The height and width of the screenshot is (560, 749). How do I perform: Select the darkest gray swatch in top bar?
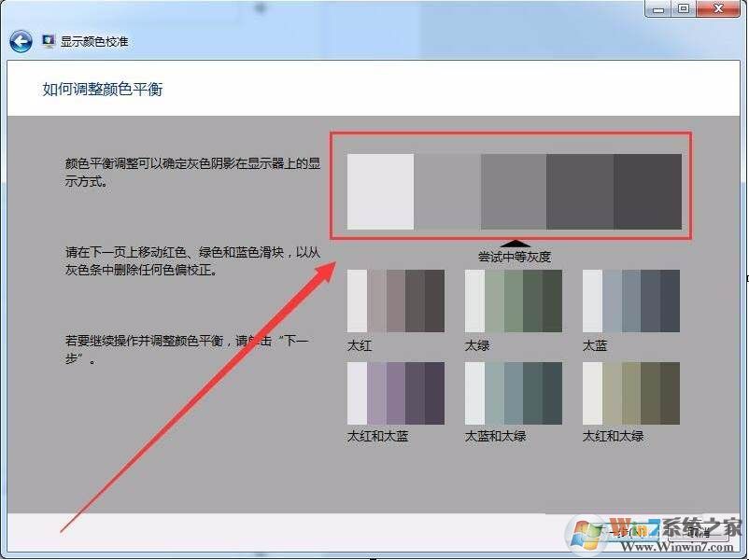647,191
